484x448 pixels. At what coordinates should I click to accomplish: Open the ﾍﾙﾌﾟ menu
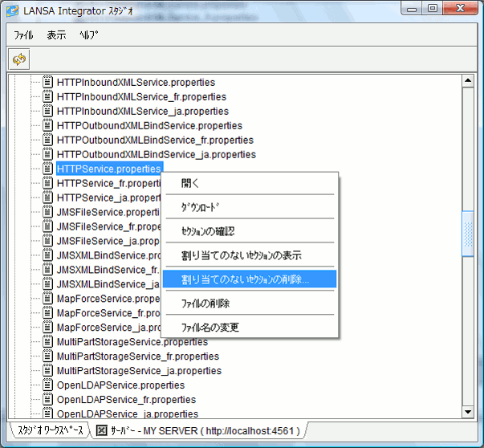(x=89, y=35)
